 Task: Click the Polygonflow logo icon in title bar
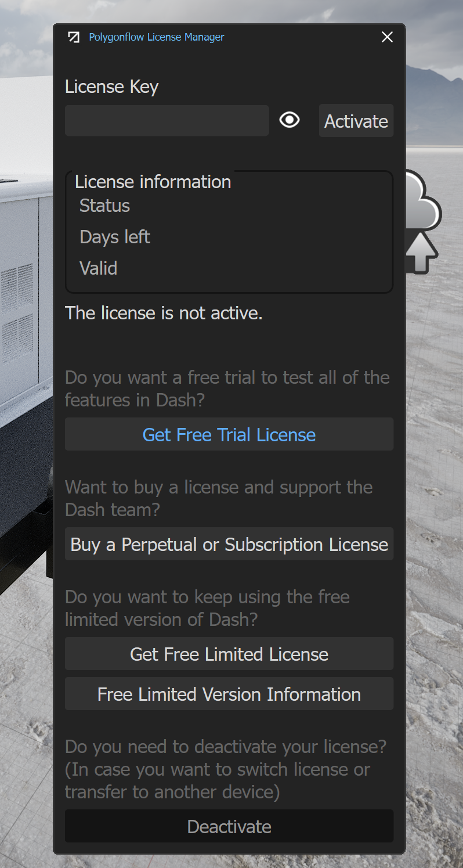(74, 37)
